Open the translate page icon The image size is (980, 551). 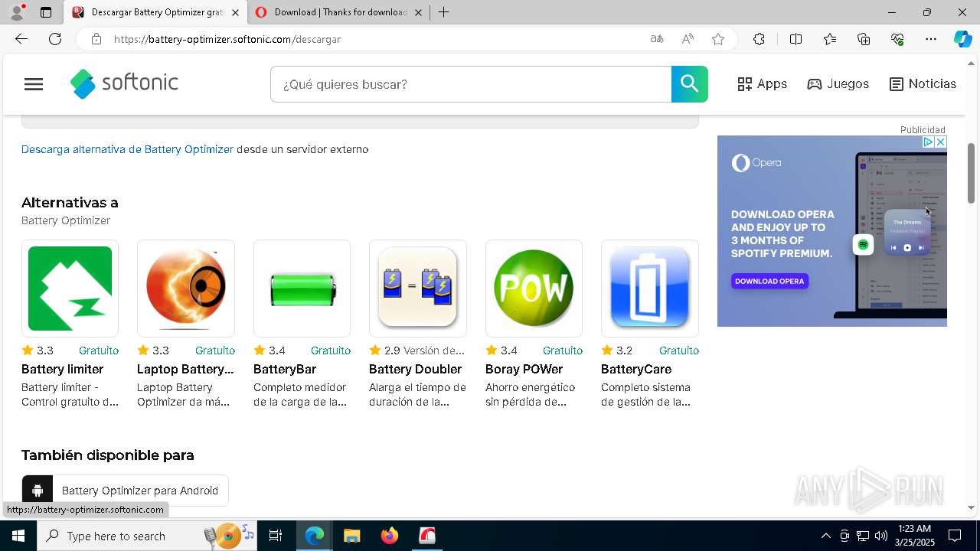pyautogui.click(x=656, y=39)
